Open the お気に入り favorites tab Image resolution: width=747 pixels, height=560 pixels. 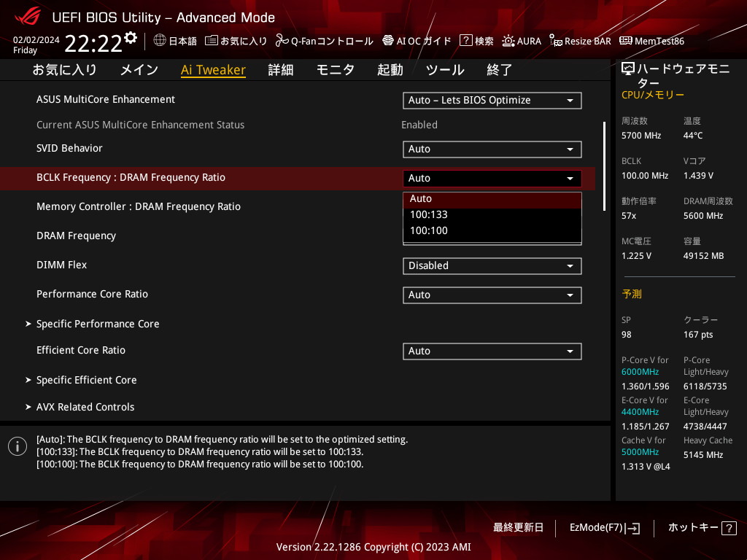click(x=64, y=69)
